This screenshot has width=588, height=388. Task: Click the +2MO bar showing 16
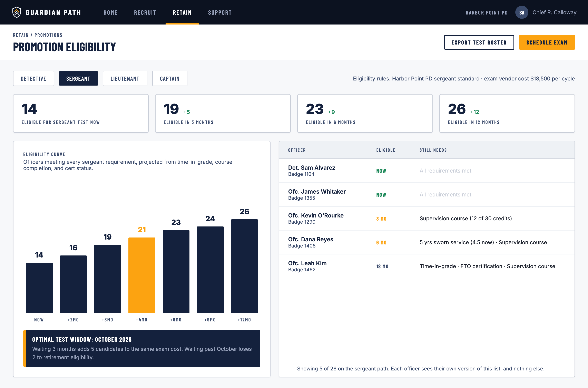pyautogui.click(x=73, y=284)
